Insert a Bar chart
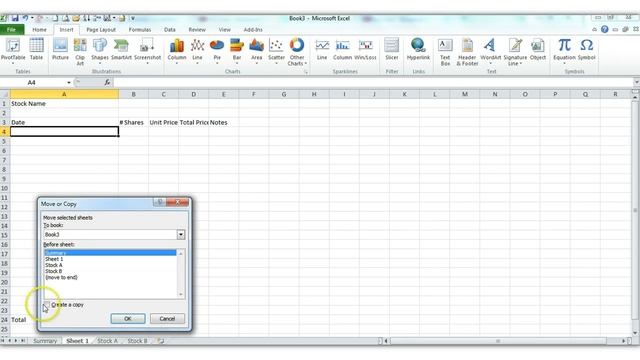The height and width of the screenshot is (360, 640). pyautogui.click(x=237, y=51)
